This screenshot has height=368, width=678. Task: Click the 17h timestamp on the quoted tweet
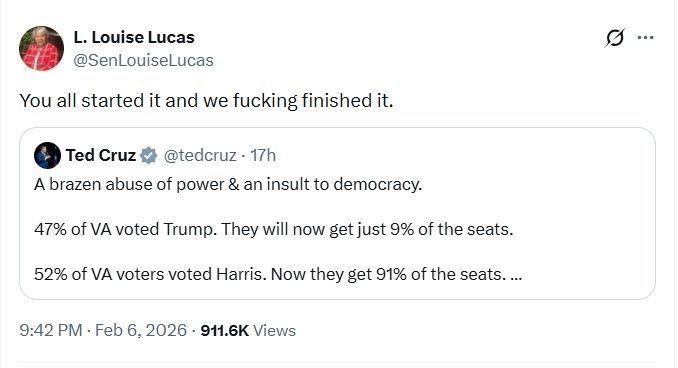(x=263, y=155)
